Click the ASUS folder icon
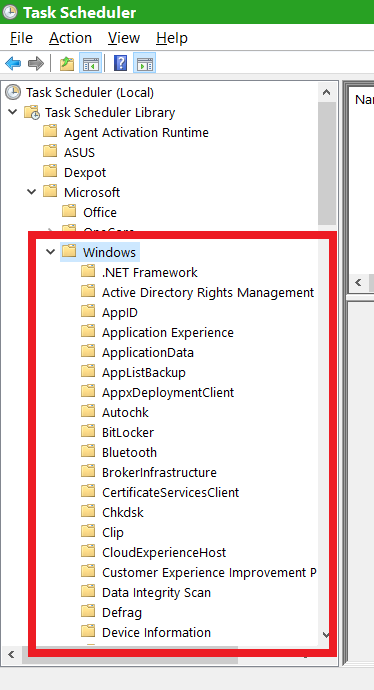The image size is (374, 690). (x=51, y=151)
